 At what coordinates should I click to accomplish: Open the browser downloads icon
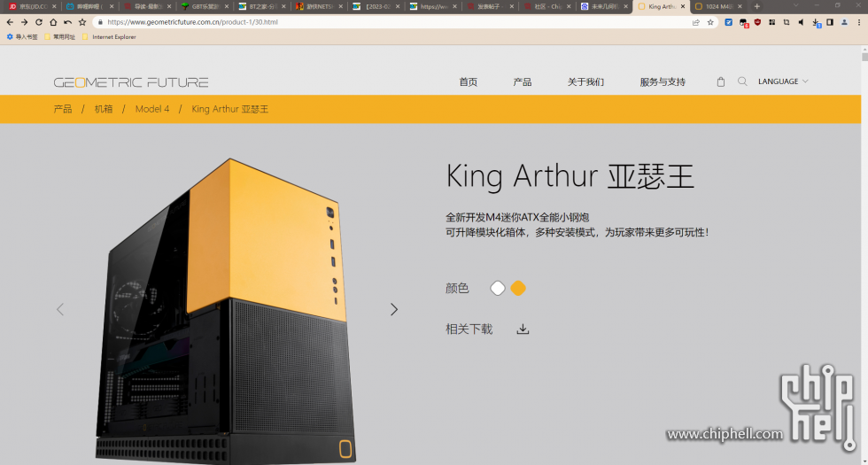[x=816, y=23]
